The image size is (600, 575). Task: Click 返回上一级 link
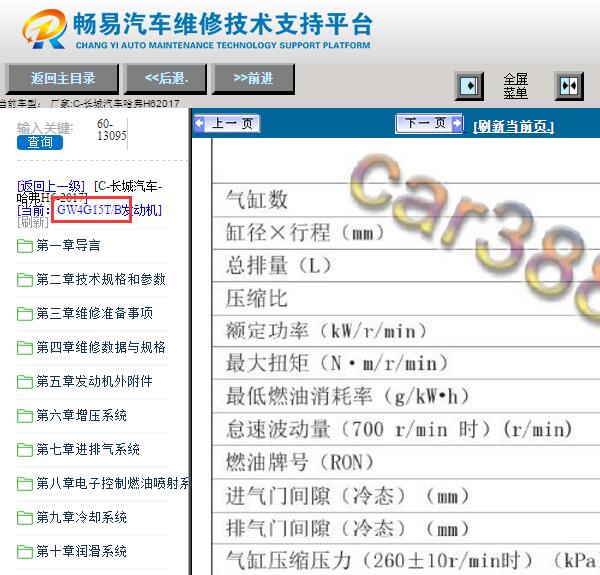tap(51, 186)
